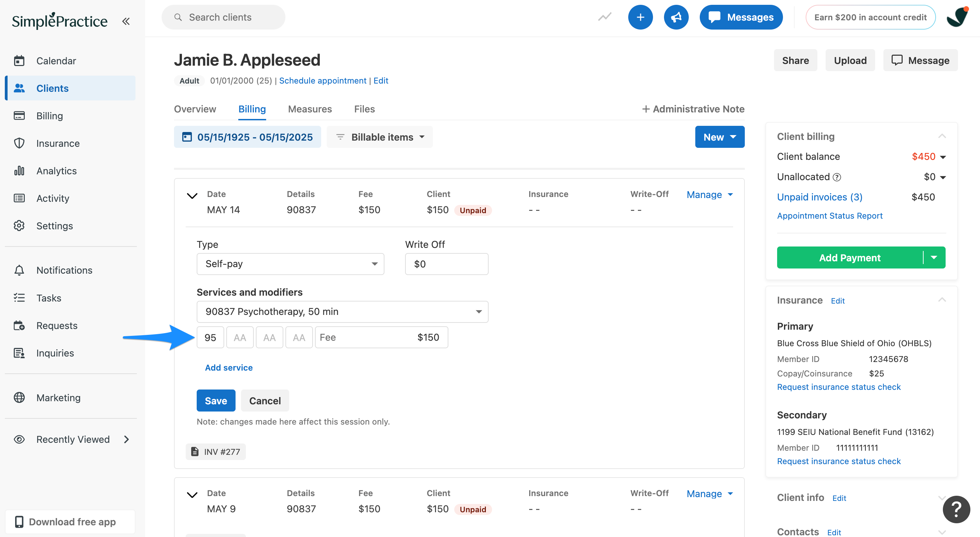980x537 pixels.
Task: Click the Write Off $0 field
Action: [x=447, y=264]
